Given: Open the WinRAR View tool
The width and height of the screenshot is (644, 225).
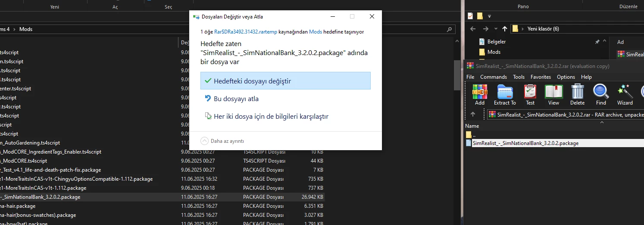Looking at the screenshot, I should (x=553, y=94).
